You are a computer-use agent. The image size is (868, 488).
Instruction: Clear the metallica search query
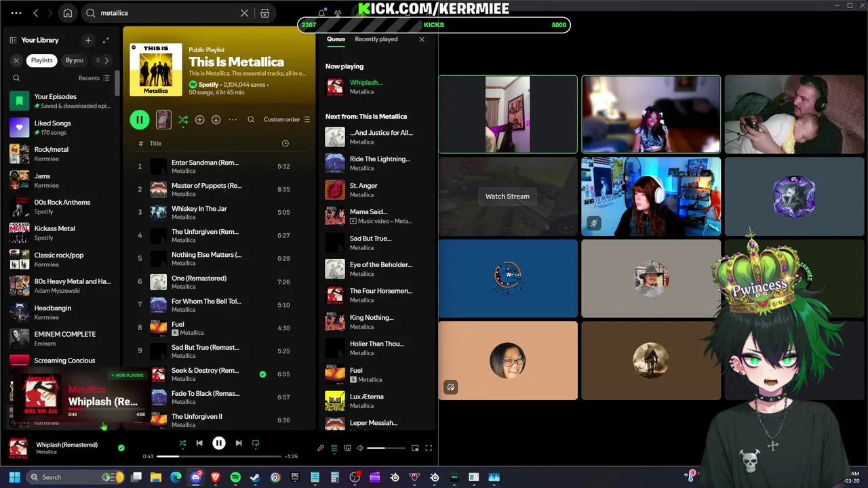[245, 13]
